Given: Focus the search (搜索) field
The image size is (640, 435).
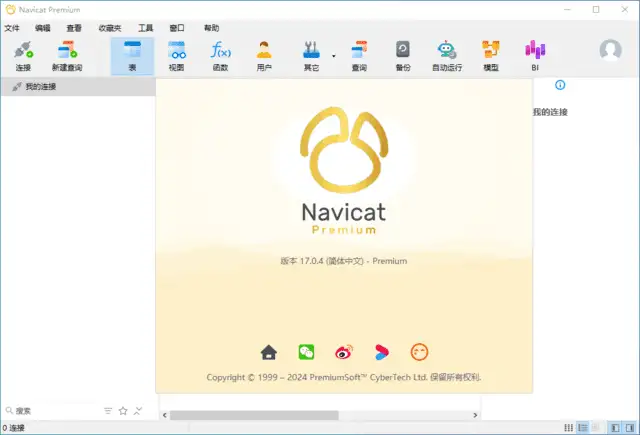Looking at the screenshot, I should coord(53,411).
